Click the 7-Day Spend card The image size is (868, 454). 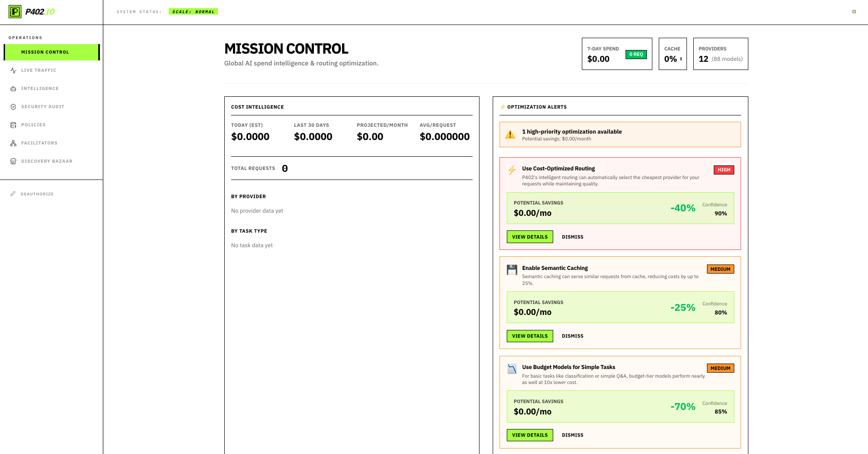(617, 54)
